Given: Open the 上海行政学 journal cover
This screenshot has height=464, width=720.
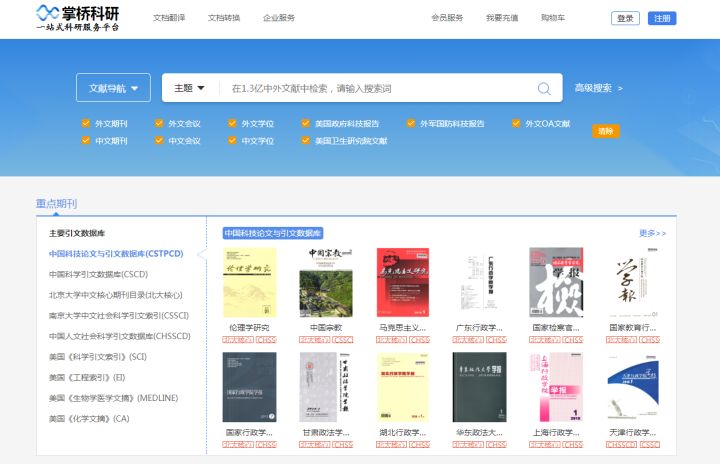Looking at the screenshot, I should [556, 387].
